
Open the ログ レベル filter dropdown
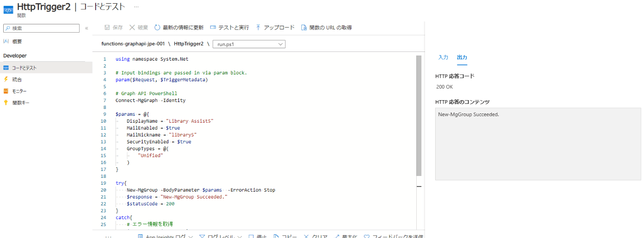click(221, 237)
